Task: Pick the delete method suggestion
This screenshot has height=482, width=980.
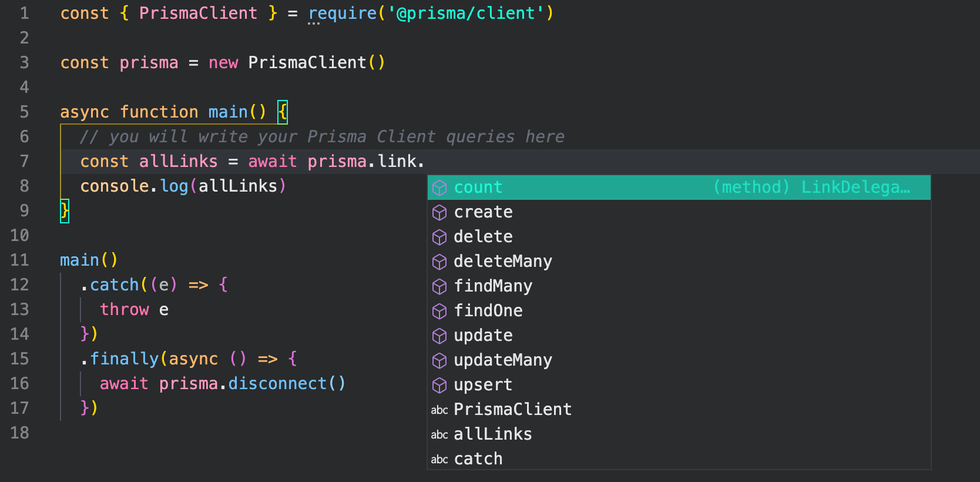Action: pyautogui.click(x=679, y=237)
